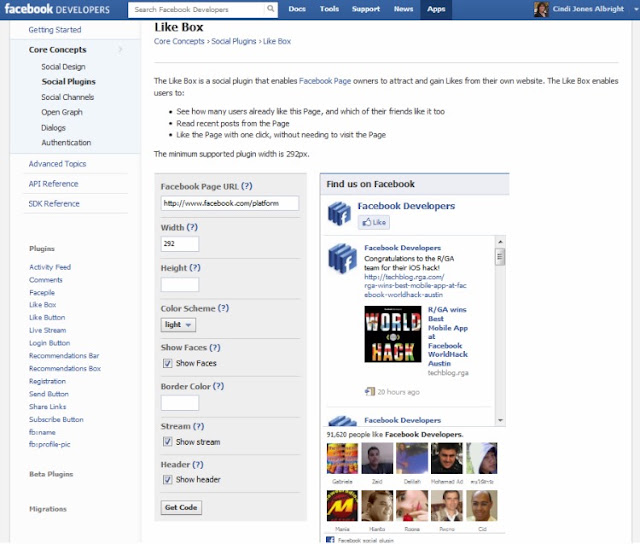Image resolution: width=640 pixels, height=544 pixels.
Task: Open the account dropdown arrow in header
Action: click(636, 9)
